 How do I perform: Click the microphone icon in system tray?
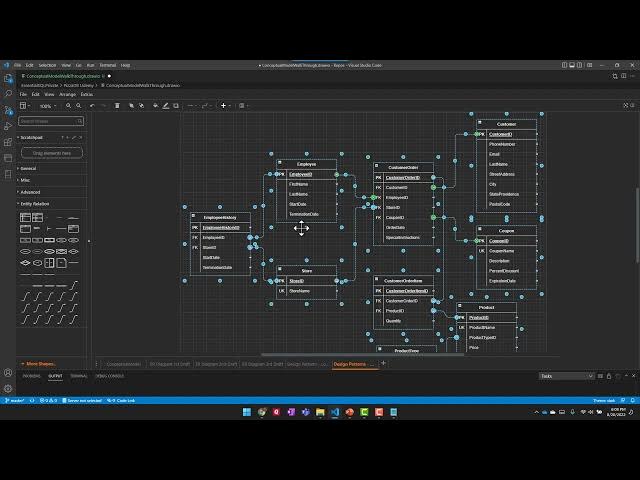pos(572,412)
